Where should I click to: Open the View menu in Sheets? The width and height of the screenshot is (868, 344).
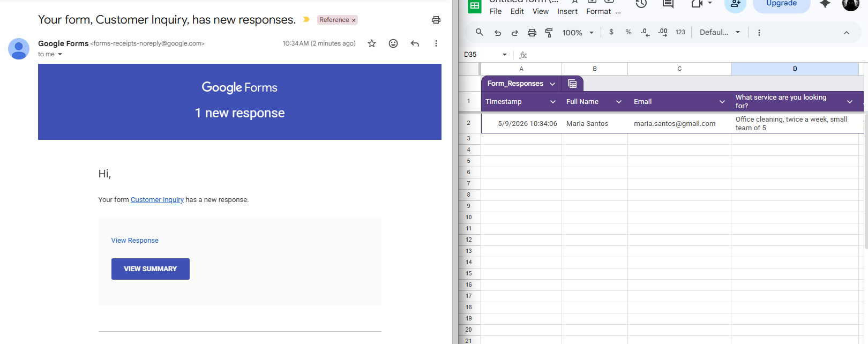pyautogui.click(x=540, y=11)
